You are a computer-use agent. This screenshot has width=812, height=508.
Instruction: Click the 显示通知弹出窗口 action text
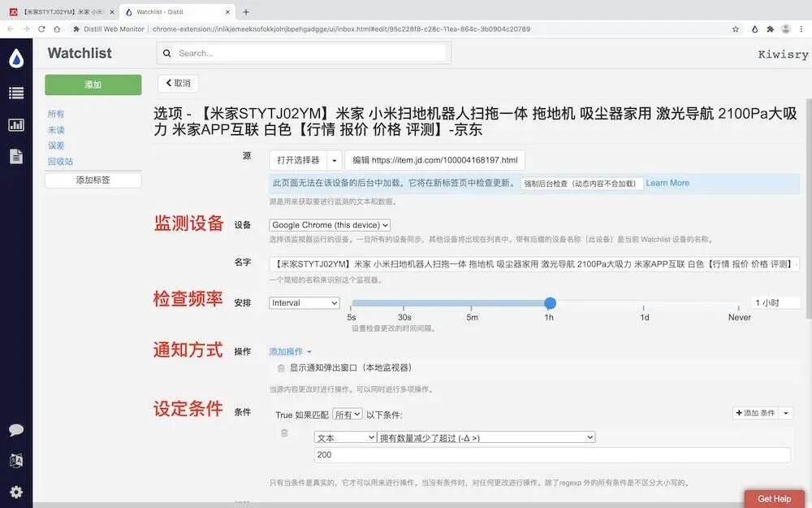pos(351,367)
